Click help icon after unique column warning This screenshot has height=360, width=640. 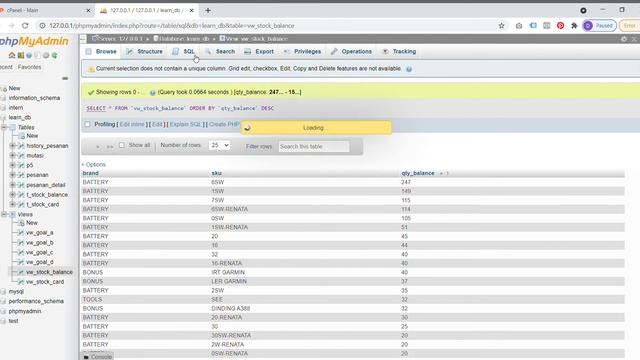(409, 69)
